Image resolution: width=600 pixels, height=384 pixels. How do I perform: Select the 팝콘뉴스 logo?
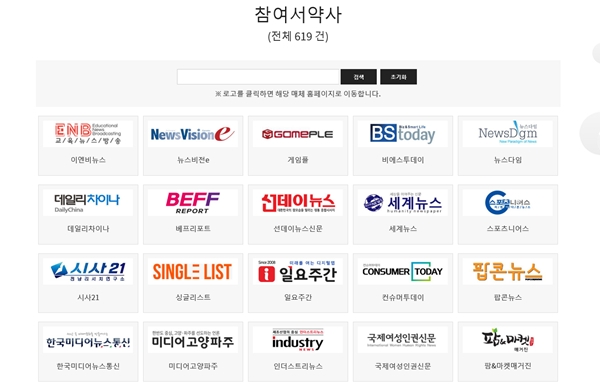[507, 271]
